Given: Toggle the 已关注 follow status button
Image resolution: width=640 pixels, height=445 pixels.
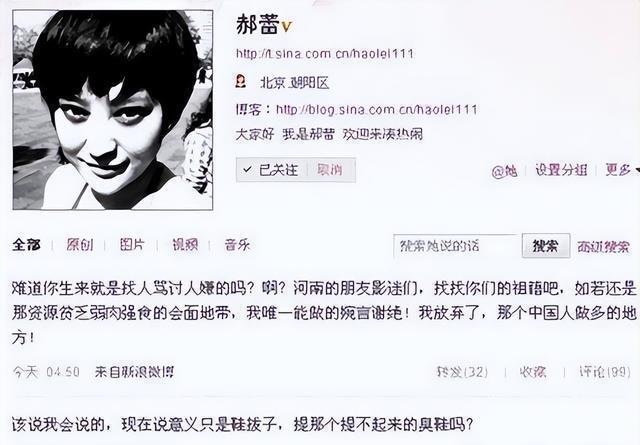Looking at the screenshot, I should point(273,169).
